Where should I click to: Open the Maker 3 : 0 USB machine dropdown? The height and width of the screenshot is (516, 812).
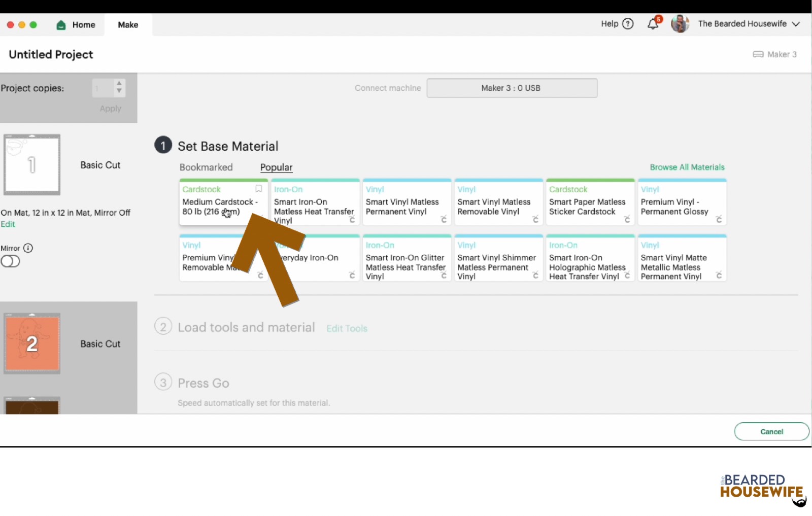[512, 88]
